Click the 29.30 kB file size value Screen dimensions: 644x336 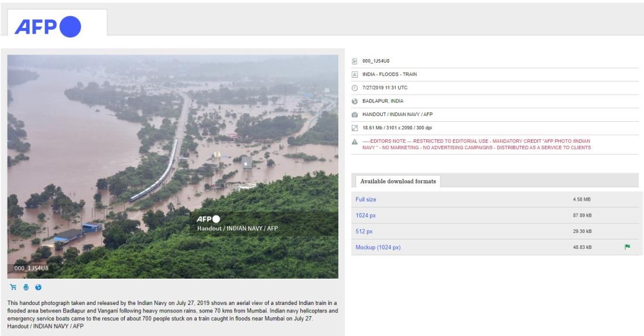(583, 231)
